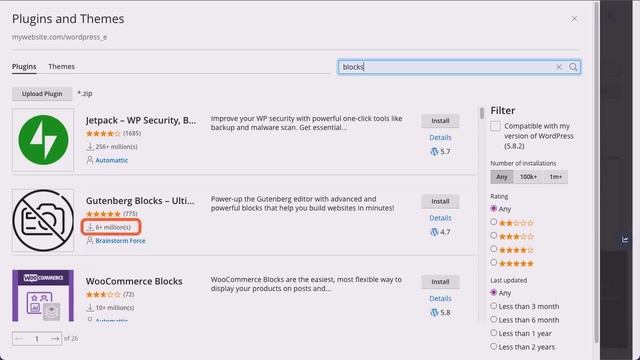This screenshot has width=640, height=360.
Task: Click the download icon beside 256+ million(s)
Action: (90, 147)
